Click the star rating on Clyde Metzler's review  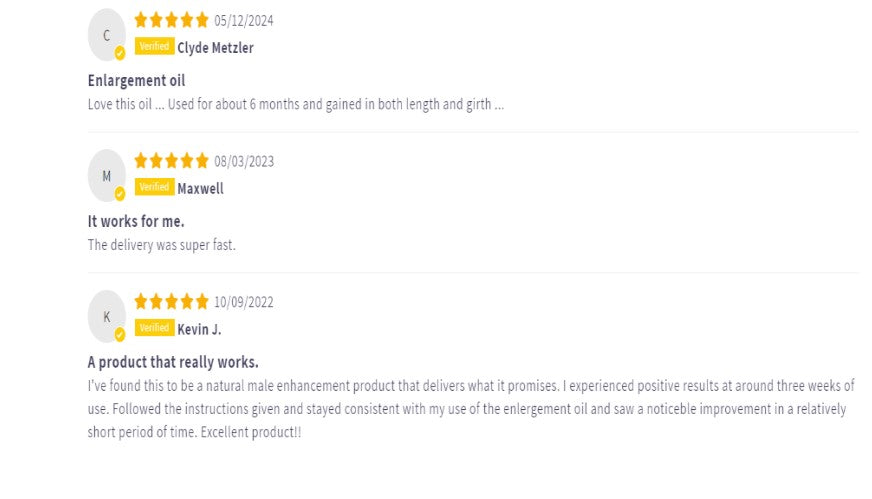pos(171,20)
